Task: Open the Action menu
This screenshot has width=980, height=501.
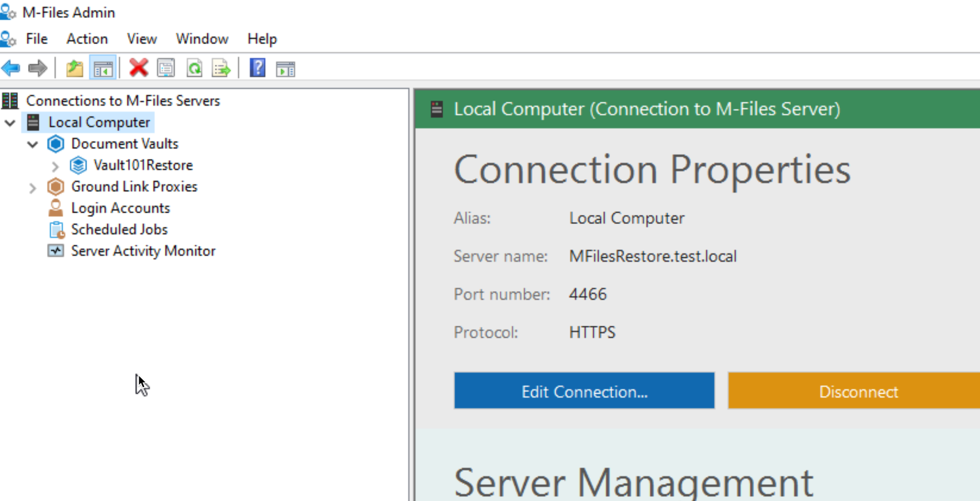Action: (87, 39)
